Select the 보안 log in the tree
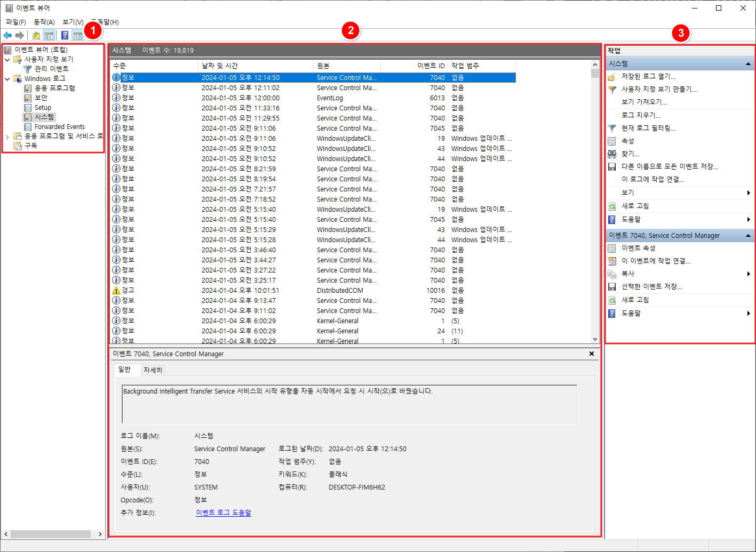 pos(41,98)
